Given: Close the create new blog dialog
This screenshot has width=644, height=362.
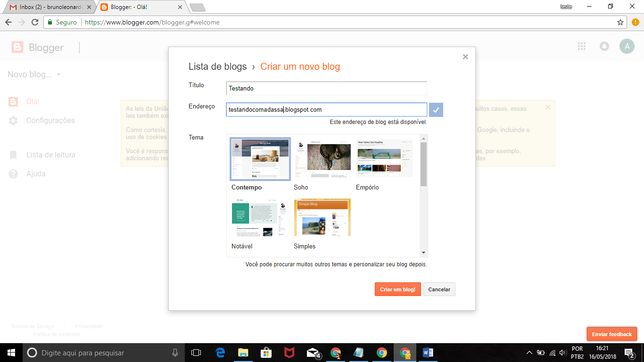Looking at the screenshot, I should tap(465, 57).
